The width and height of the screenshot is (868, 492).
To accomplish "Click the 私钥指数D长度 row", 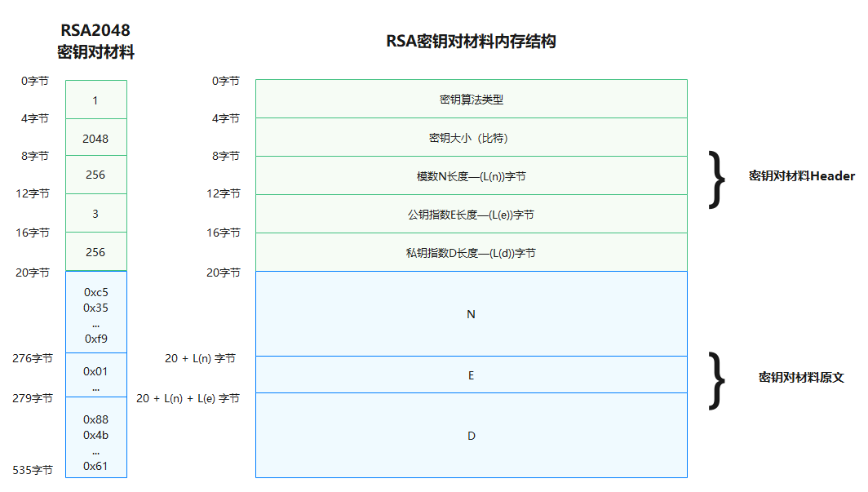I will (x=471, y=253).
